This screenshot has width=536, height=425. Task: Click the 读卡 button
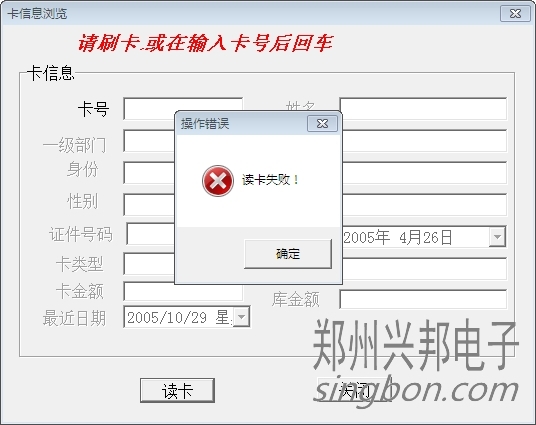point(177,390)
